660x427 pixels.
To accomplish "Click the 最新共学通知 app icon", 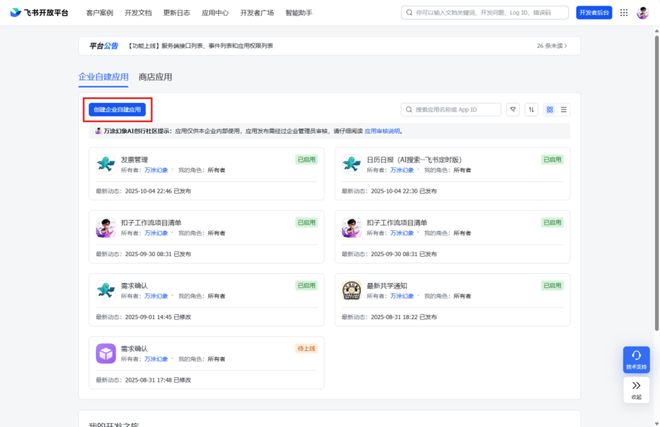I will pyautogui.click(x=351, y=290).
